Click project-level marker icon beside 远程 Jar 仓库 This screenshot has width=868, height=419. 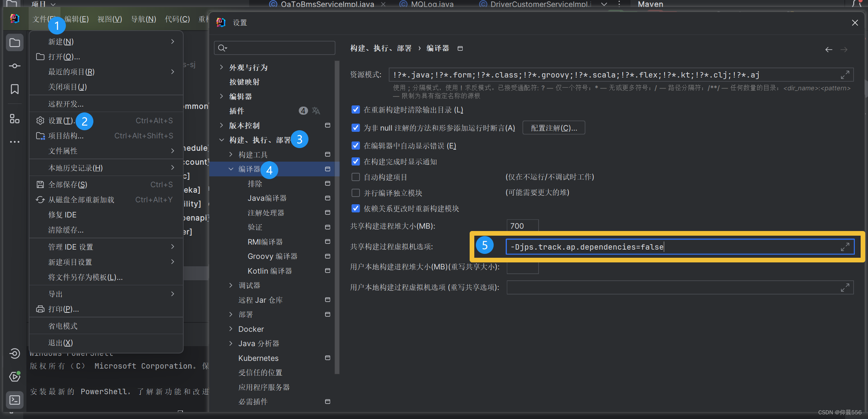(x=327, y=300)
